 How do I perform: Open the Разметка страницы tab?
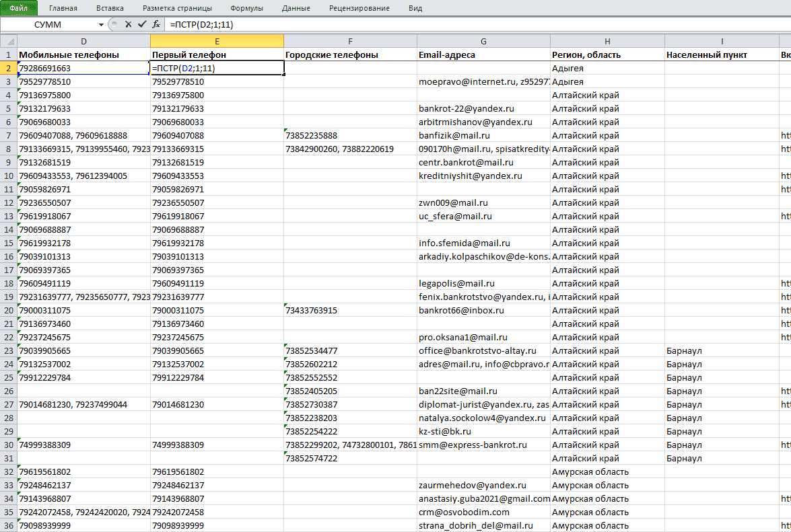click(x=177, y=8)
